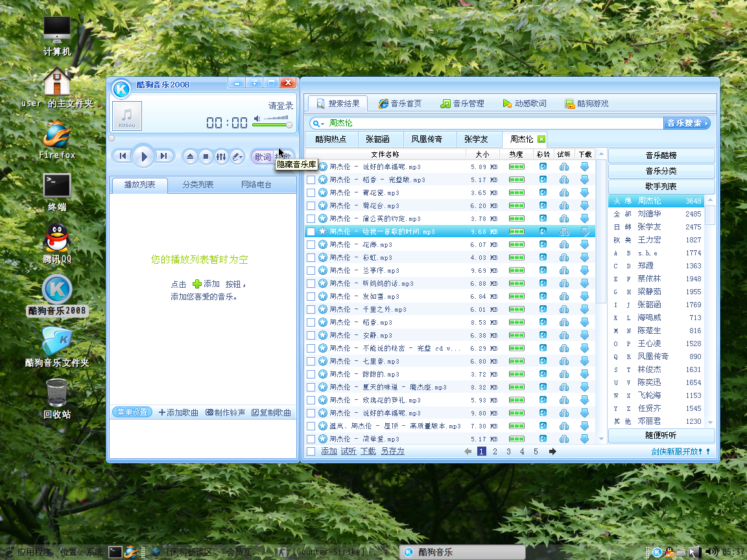747x560 pixels.
Task: Switch to the 网络电台 tab
Action: 256,184
